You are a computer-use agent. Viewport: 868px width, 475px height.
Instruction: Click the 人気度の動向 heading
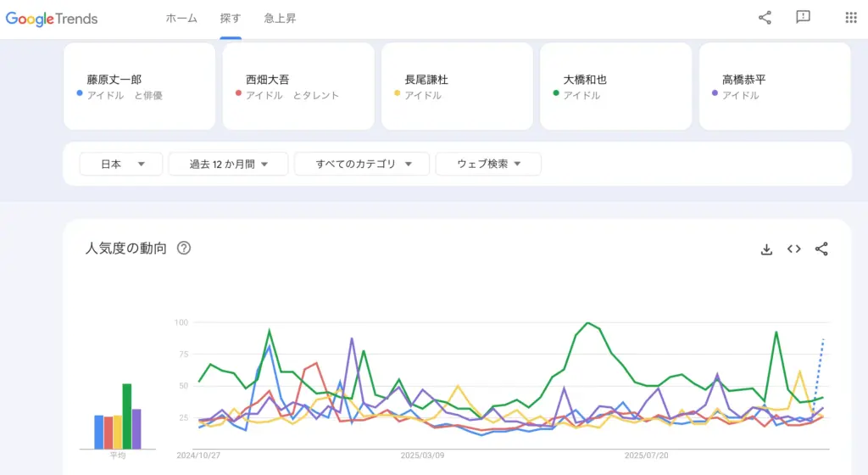(x=126, y=248)
